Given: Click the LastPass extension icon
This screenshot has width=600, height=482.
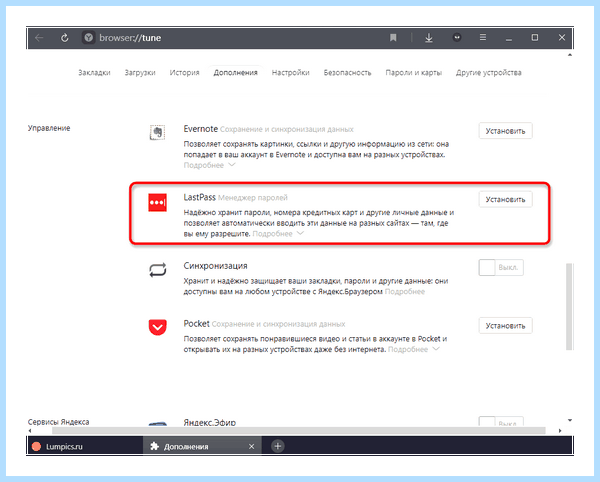Looking at the screenshot, I should 157,202.
